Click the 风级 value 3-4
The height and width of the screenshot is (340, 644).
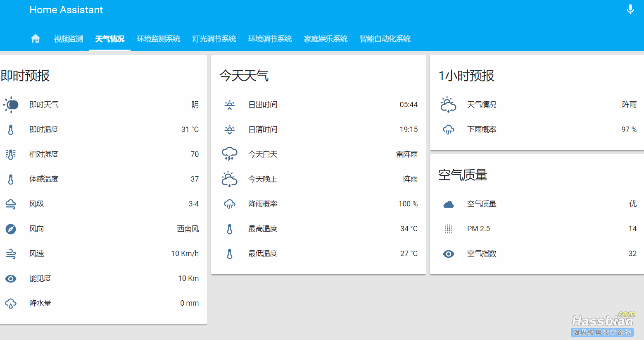click(x=194, y=204)
